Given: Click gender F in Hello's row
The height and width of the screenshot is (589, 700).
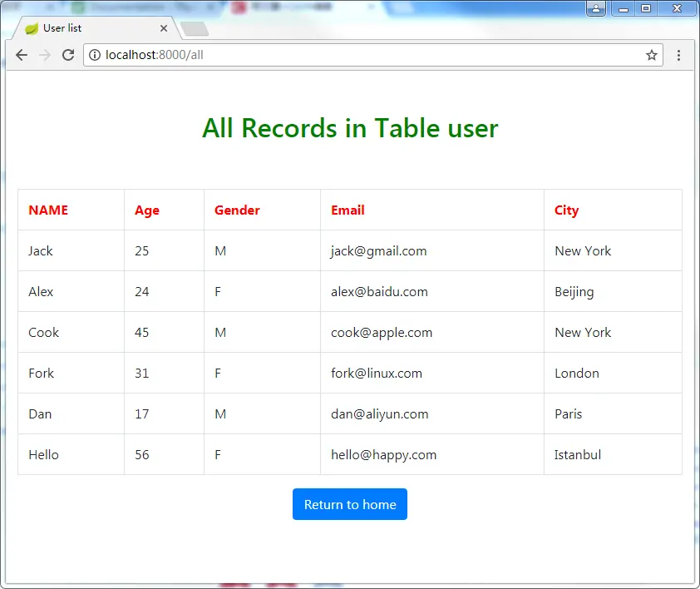Looking at the screenshot, I should (x=218, y=454).
